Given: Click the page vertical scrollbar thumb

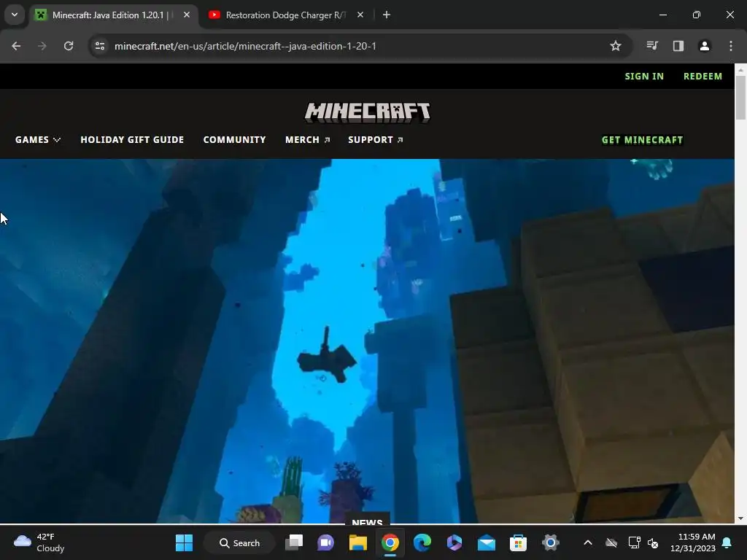Looking at the screenshot, I should (x=740, y=97).
